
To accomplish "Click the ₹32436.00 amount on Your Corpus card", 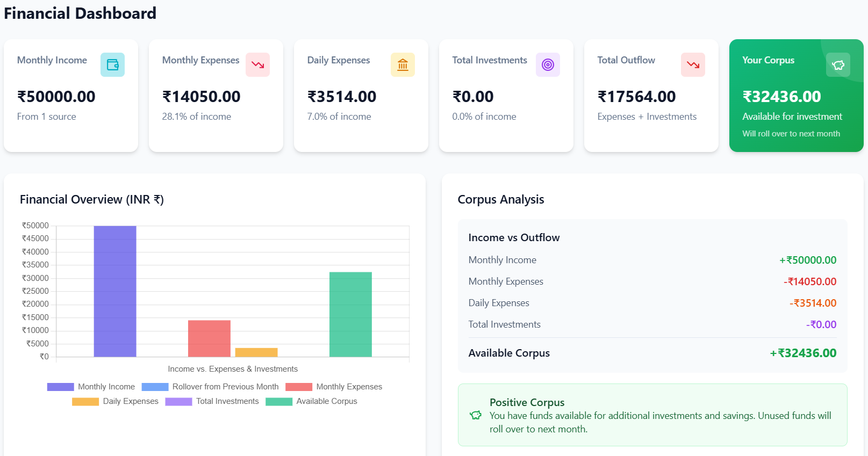I will pyautogui.click(x=781, y=97).
